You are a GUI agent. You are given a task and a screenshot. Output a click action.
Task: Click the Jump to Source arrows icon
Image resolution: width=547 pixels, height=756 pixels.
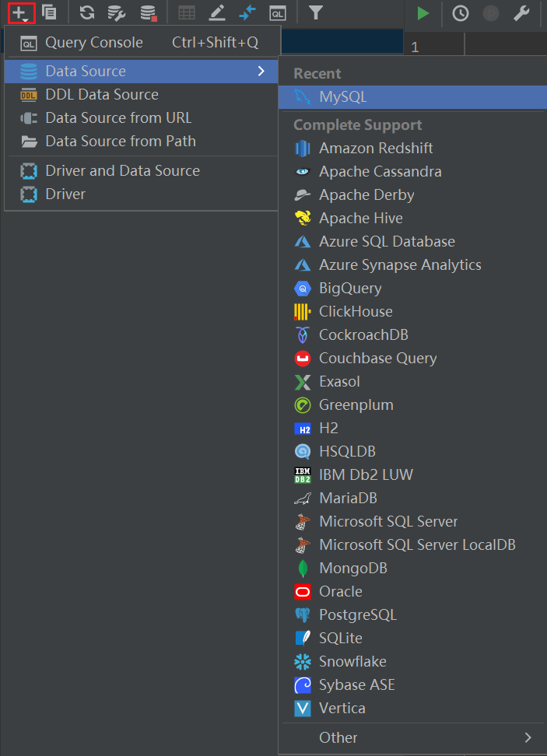(x=247, y=13)
